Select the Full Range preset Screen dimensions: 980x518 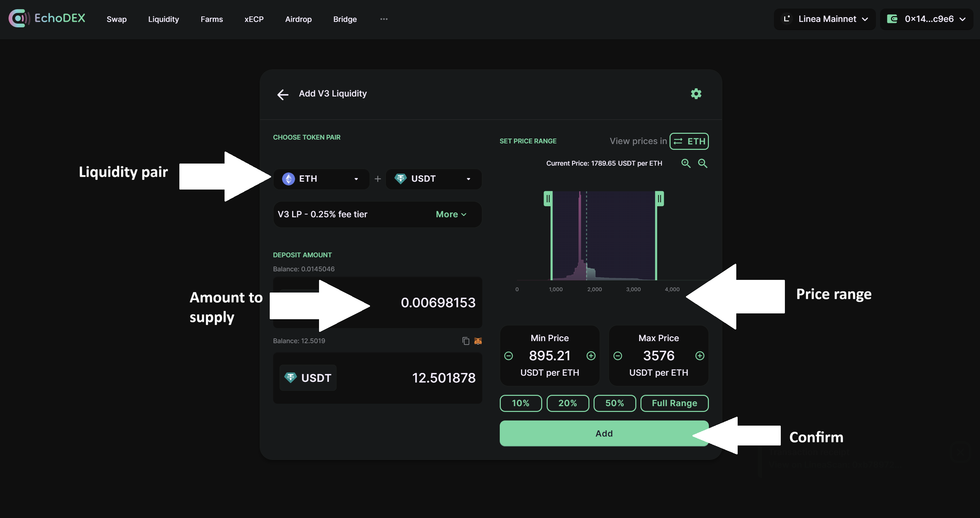tap(674, 403)
